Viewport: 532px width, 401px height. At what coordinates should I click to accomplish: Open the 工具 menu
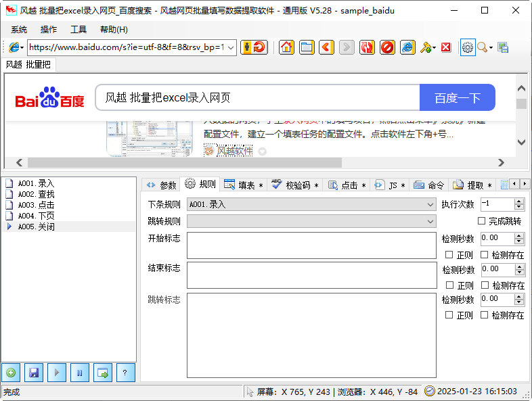[x=79, y=30]
